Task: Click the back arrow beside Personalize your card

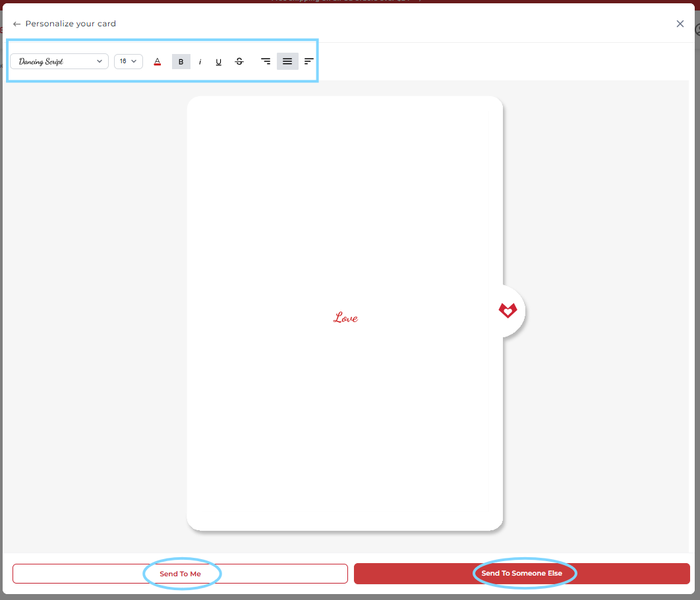Action: pyautogui.click(x=16, y=24)
